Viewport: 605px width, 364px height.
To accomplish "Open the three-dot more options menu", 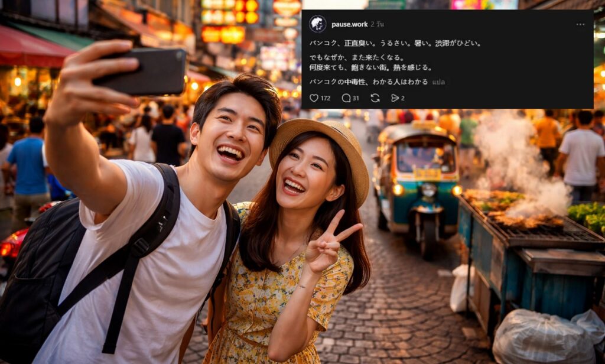I will tap(580, 24).
